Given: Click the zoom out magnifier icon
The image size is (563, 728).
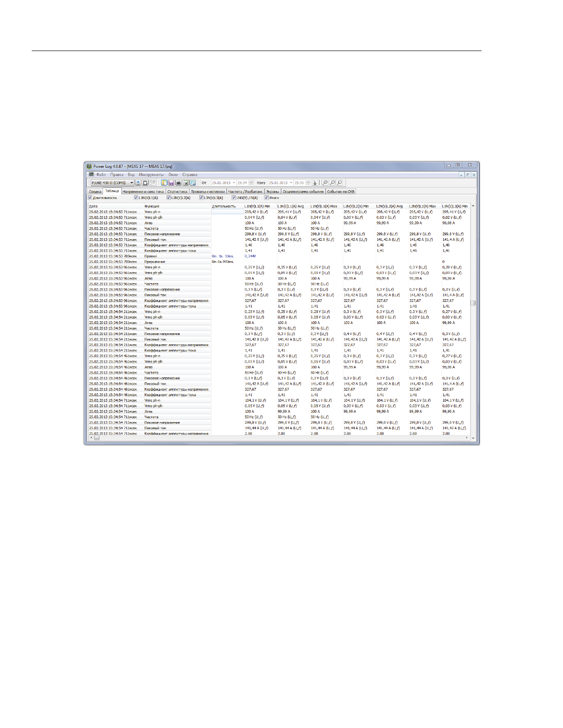Looking at the screenshot, I should point(332,183).
